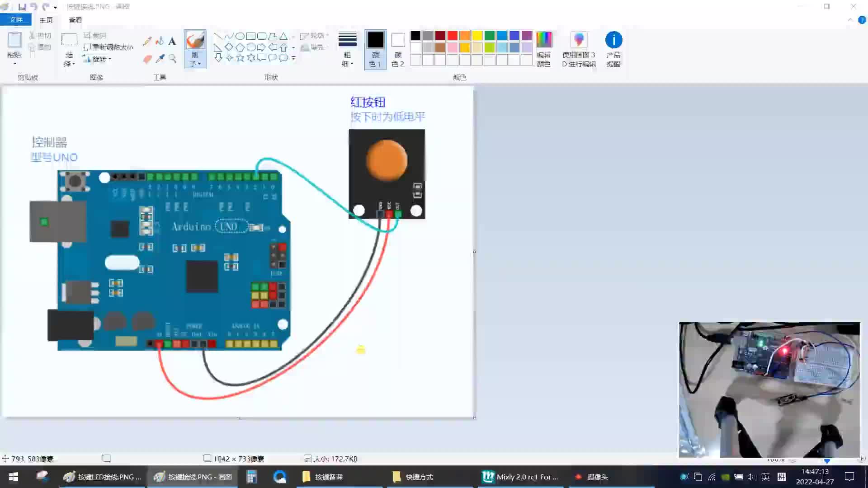Choose the Rectangle shape

click(251, 36)
